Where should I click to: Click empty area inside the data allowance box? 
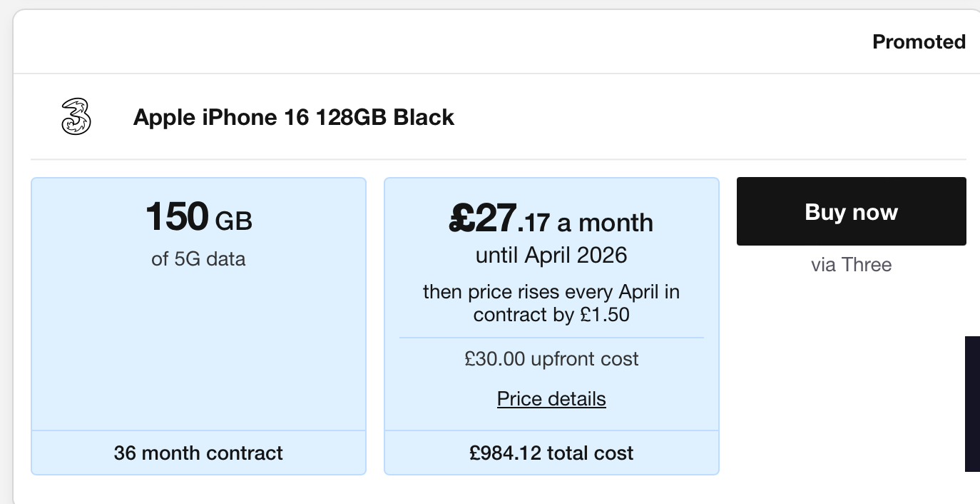pos(198,350)
